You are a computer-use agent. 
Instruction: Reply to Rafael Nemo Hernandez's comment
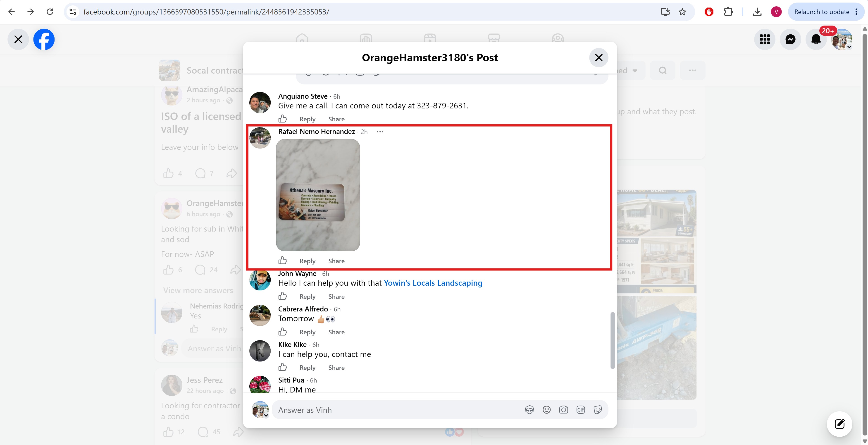tap(307, 261)
